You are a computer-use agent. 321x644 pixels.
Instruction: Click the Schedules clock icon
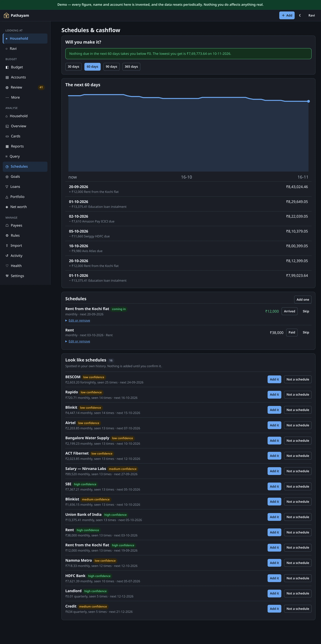click(7, 167)
